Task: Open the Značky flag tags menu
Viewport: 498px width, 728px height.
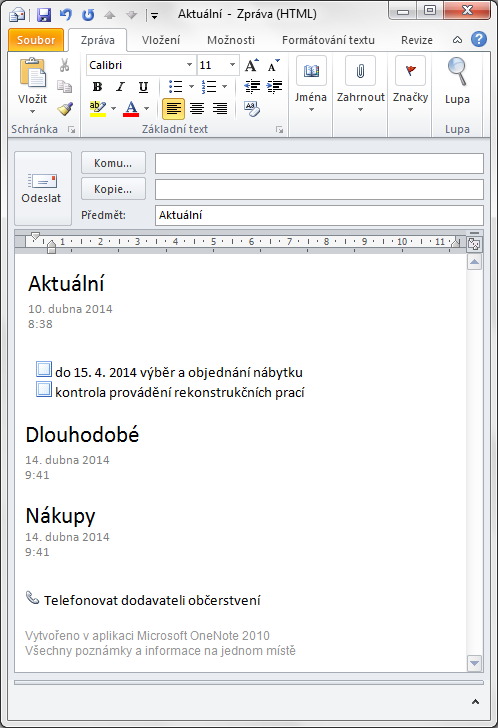Action: click(410, 84)
